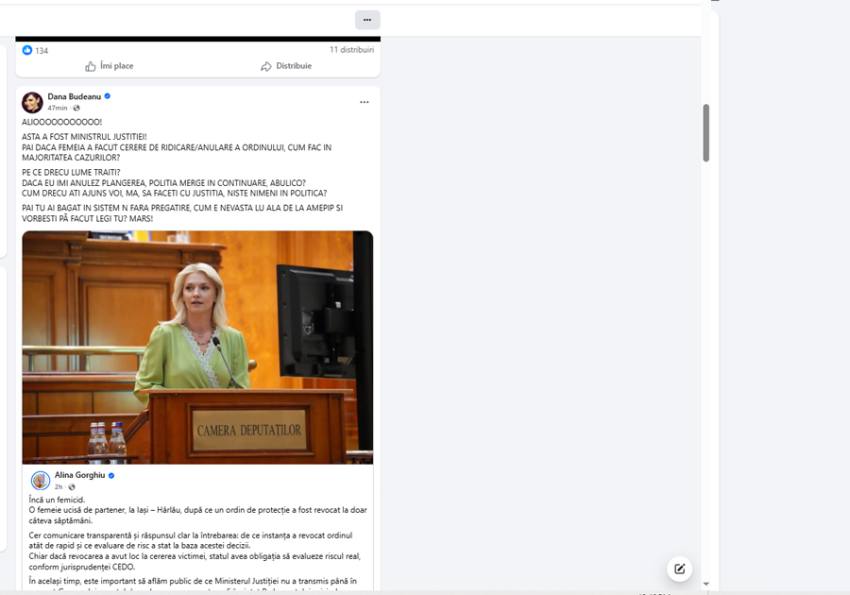The width and height of the screenshot is (850, 595).
Task: Click the public globe icon beside 47min
Action: [x=76, y=108]
